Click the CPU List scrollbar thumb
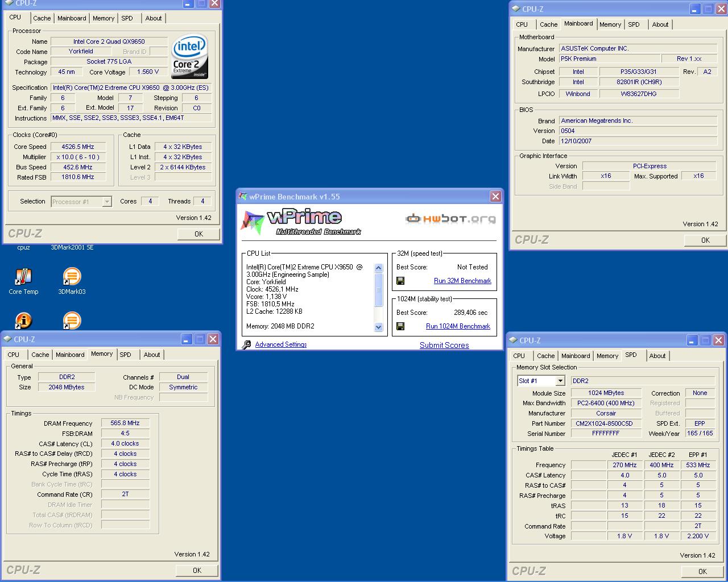Viewport: 728px width, 582px height. 379,290
